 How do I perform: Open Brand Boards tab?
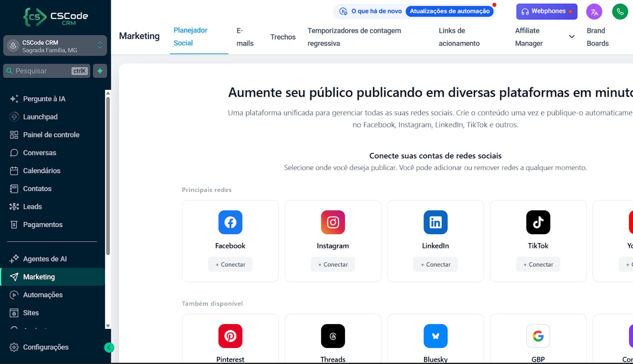[598, 37]
